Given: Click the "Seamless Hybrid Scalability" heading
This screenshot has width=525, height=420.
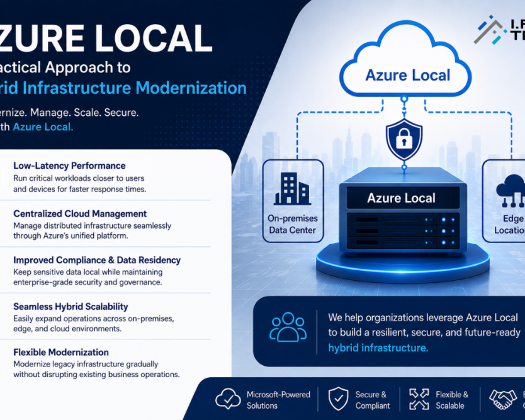Looking at the screenshot, I should tap(71, 307).
